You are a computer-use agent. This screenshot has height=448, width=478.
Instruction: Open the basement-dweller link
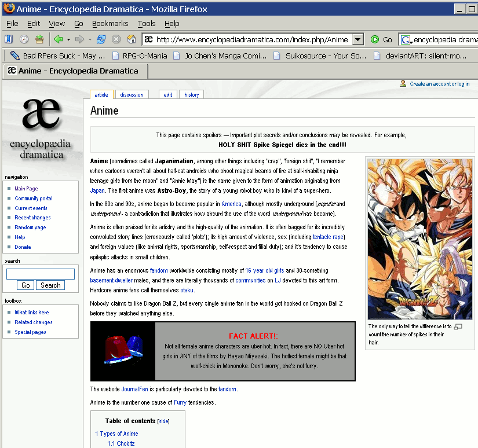(111, 281)
